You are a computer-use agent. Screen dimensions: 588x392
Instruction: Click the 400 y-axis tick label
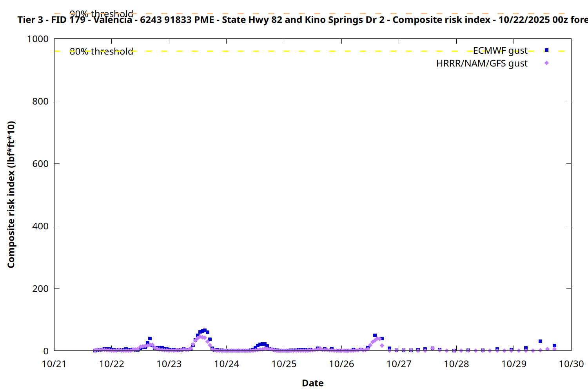pos(40,226)
